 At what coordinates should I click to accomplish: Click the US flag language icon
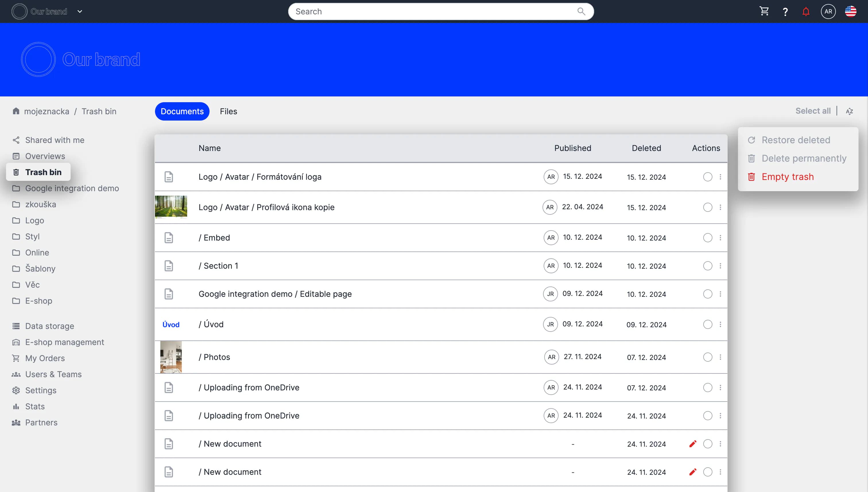(x=850, y=11)
